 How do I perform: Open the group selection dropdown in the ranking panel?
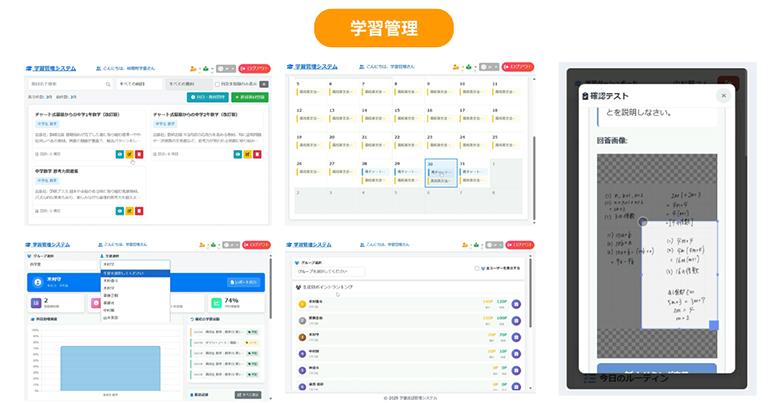coord(330,270)
